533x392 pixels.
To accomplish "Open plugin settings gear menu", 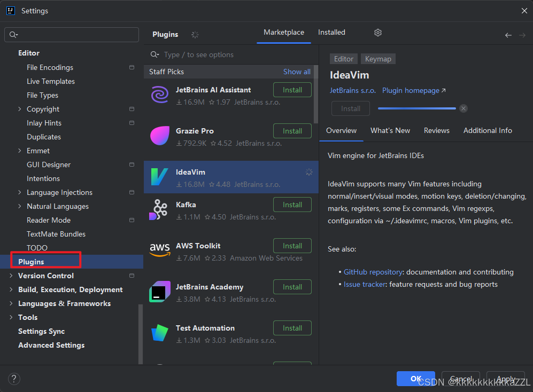I will point(377,32).
